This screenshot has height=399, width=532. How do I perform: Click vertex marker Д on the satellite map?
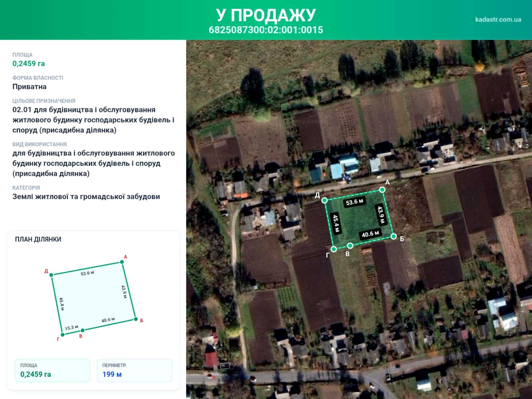(x=324, y=200)
